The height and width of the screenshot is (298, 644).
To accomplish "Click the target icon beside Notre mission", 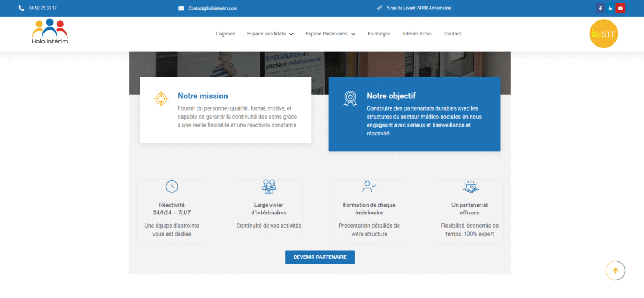I will click(161, 98).
